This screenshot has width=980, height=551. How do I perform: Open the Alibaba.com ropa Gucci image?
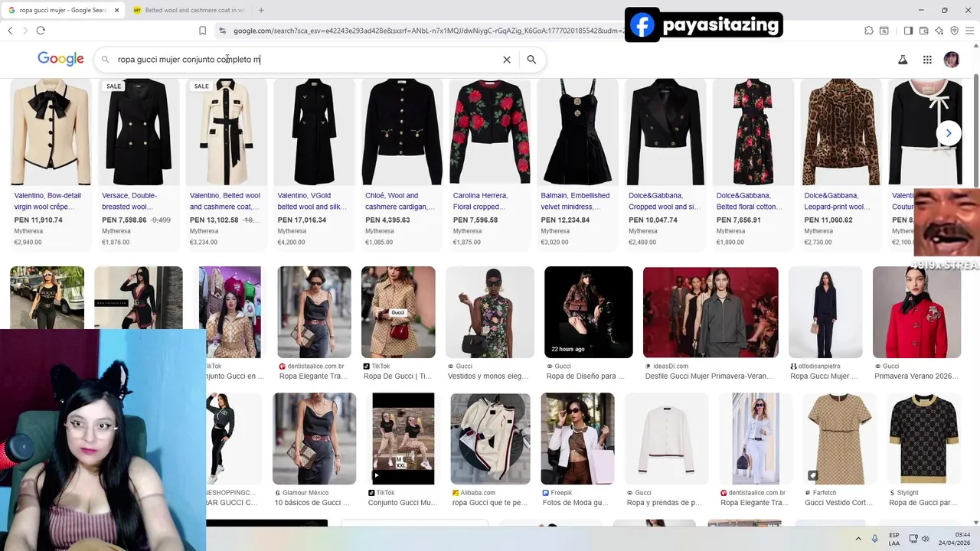(490, 439)
